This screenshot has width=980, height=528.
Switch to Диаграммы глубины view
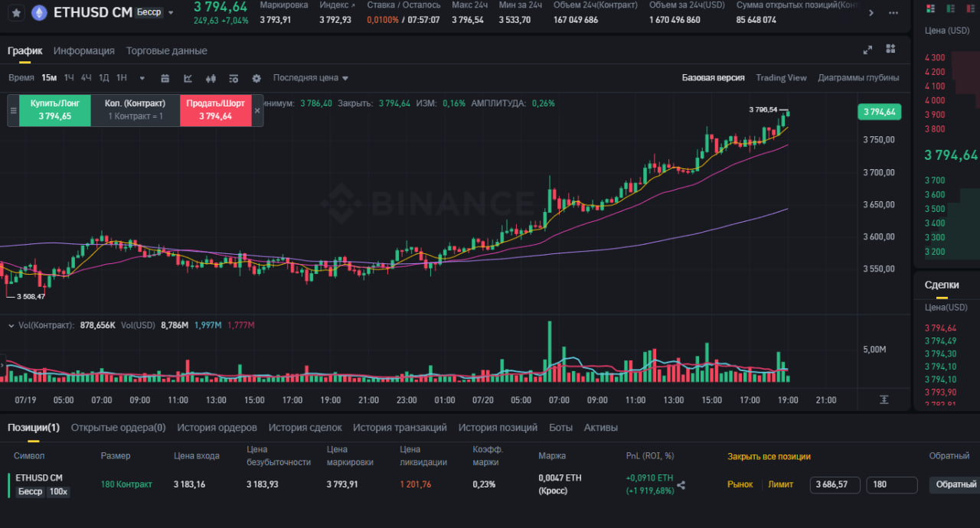[858, 78]
